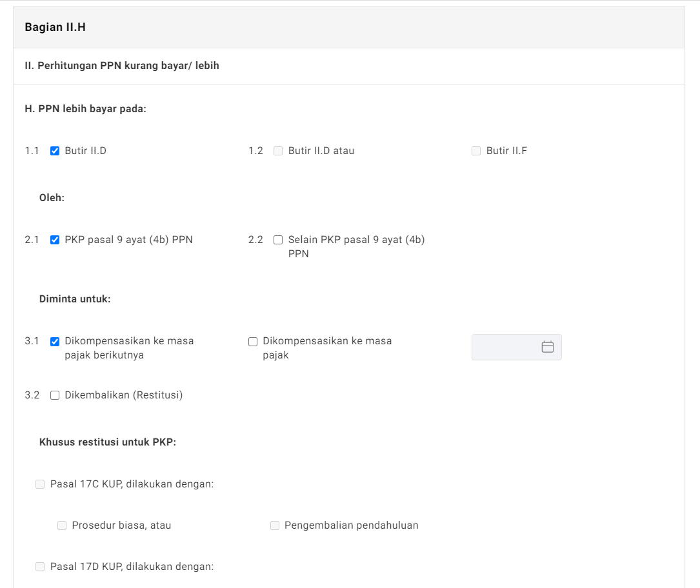This screenshot has height=588, width=700.
Task: Tick the 1.2 'Butir II.D atau' checkbox
Action: tap(278, 151)
